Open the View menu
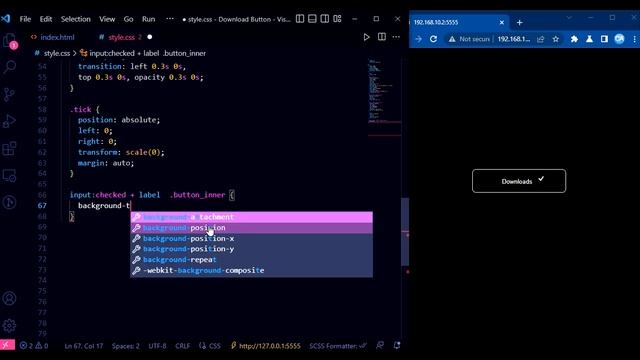The width and height of the screenshot is (640, 360). [107, 19]
